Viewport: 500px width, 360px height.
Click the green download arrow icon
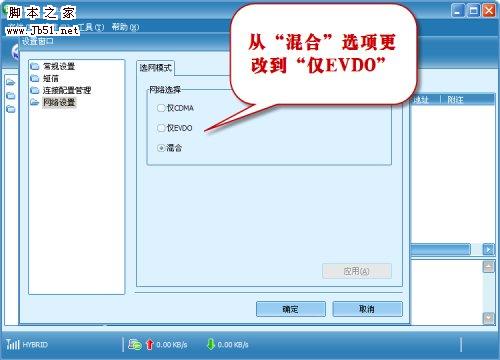point(211,344)
